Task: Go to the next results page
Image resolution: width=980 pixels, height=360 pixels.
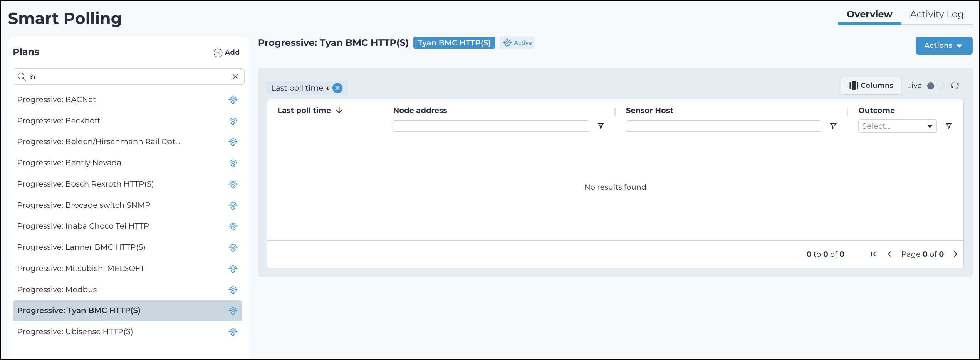Action: (x=955, y=254)
